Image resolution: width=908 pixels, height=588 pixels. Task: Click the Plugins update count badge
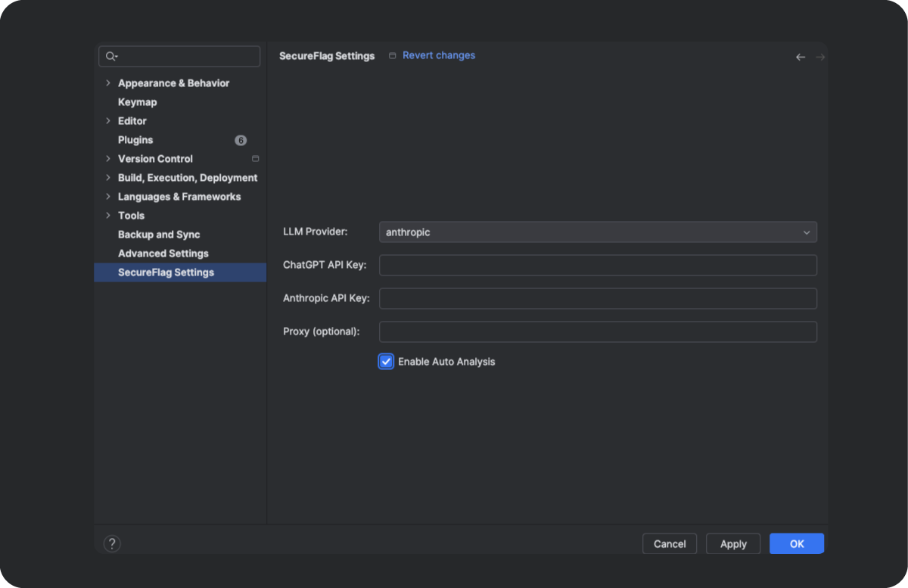tap(241, 140)
